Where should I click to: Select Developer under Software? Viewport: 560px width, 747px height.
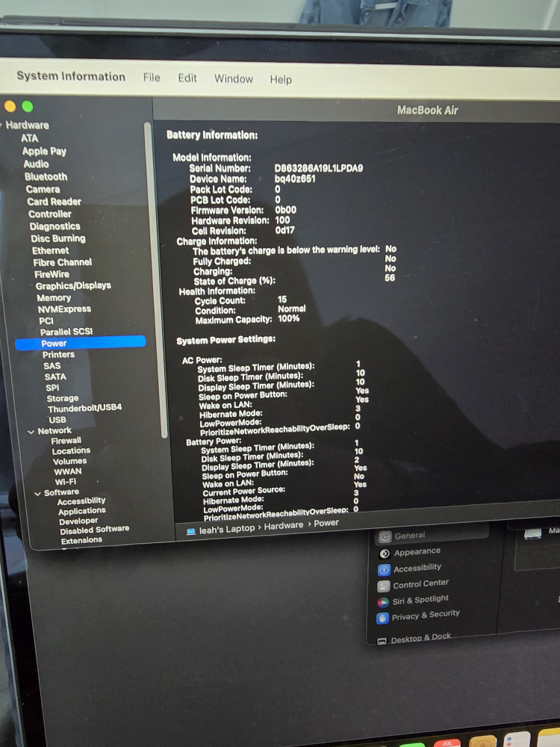click(x=78, y=521)
